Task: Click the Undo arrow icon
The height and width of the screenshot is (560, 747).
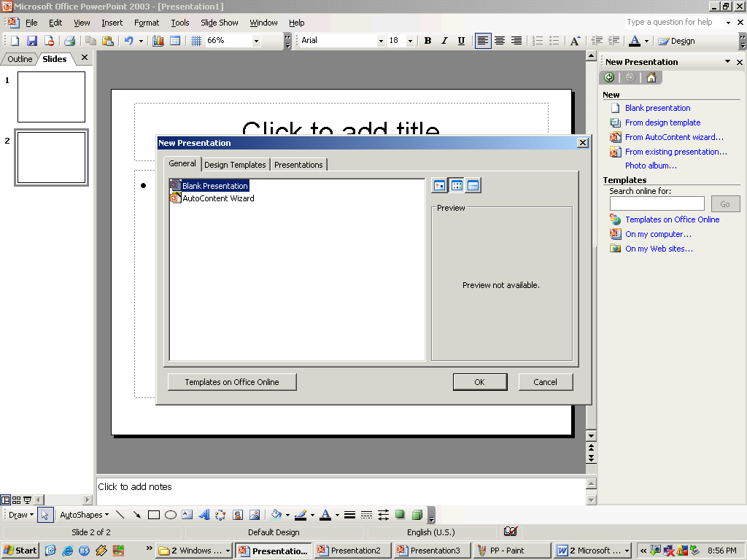Action: coord(128,41)
